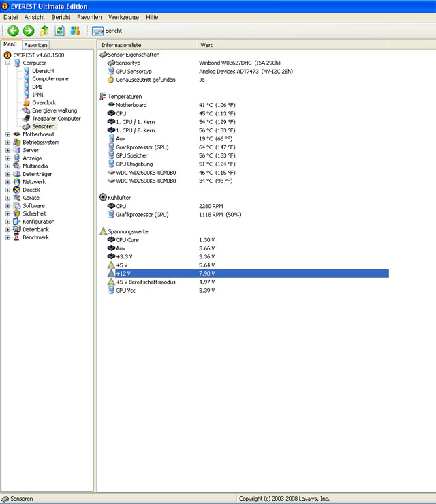Click the Benchmark hourglass icon
This screenshot has width=436, height=504.
(x=17, y=237)
